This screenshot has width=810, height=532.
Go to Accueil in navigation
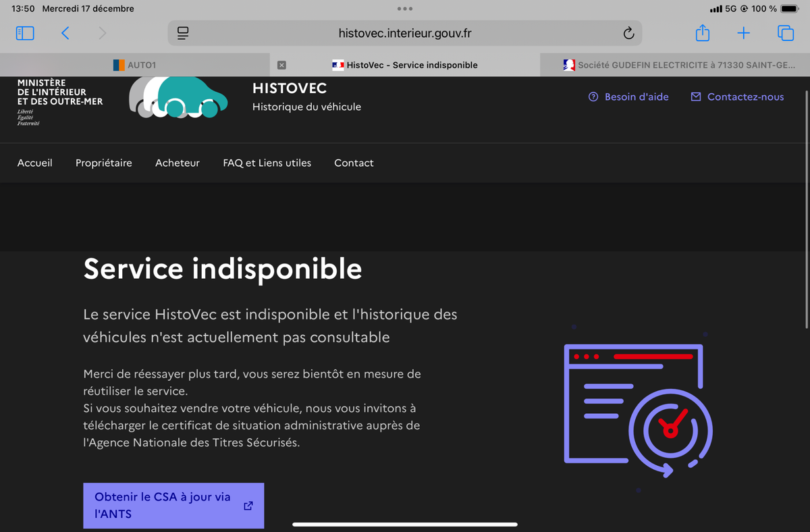point(35,163)
